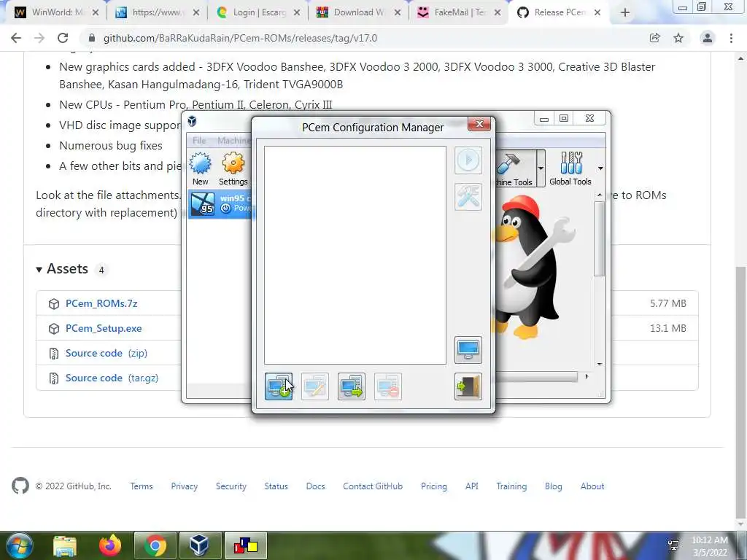Click the VirtualBox horizontal scrollbar right arrow

coord(587,377)
